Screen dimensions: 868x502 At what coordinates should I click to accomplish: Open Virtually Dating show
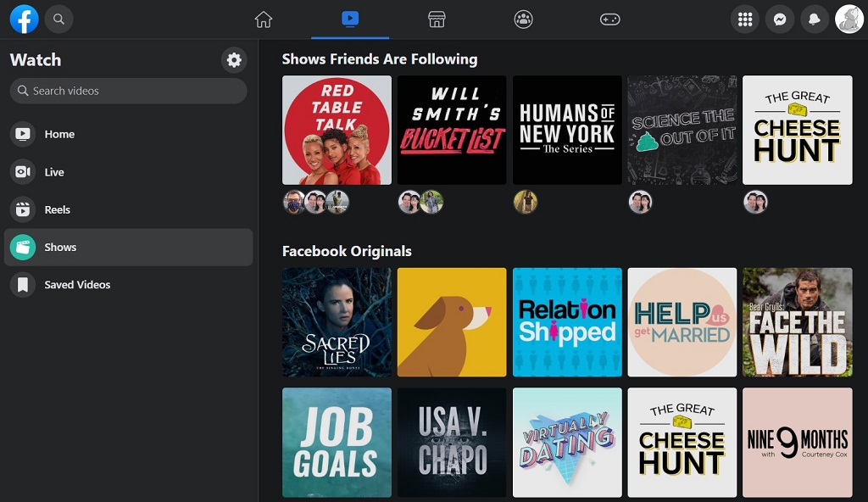point(567,443)
